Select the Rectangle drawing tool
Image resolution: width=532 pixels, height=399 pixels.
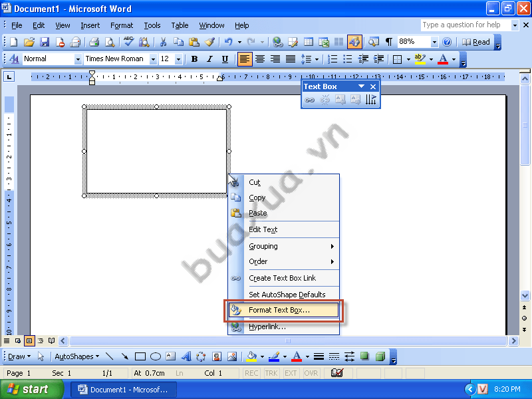(140, 356)
